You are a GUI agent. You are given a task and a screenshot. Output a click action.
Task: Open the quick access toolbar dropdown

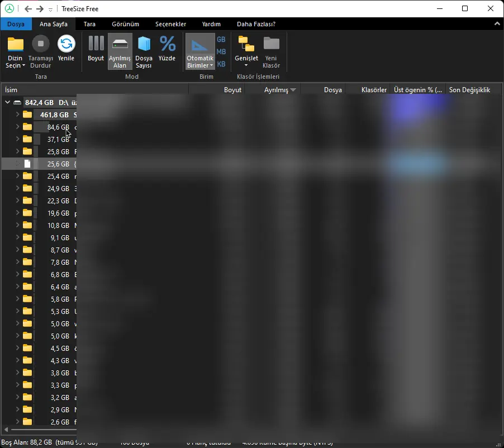click(50, 9)
